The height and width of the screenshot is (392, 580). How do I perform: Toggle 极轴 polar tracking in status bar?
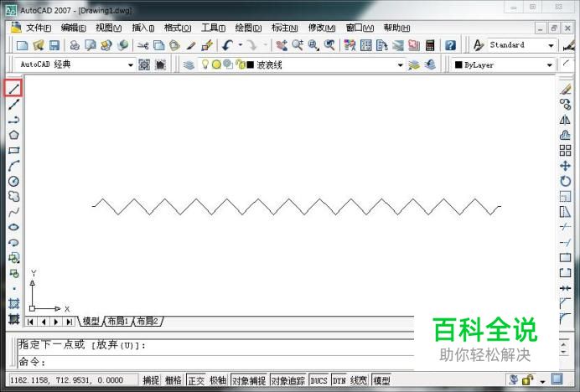click(x=218, y=380)
